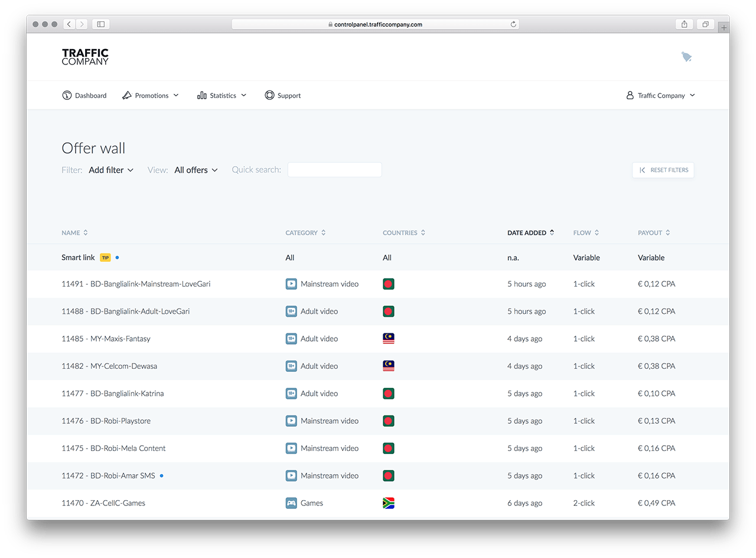756x558 pixels.
Task: Click the Safari share button
Action: [x=684, y=24]
